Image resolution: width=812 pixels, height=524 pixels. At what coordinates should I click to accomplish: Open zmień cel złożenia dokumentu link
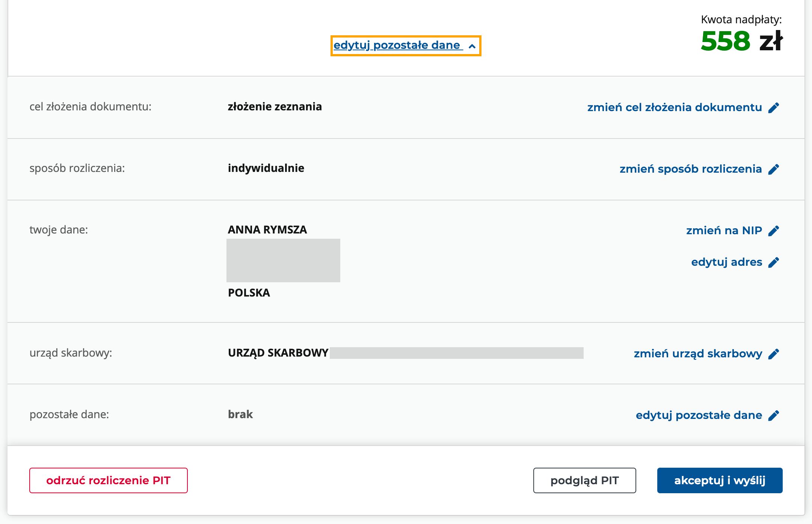click(x=675, y=107)
